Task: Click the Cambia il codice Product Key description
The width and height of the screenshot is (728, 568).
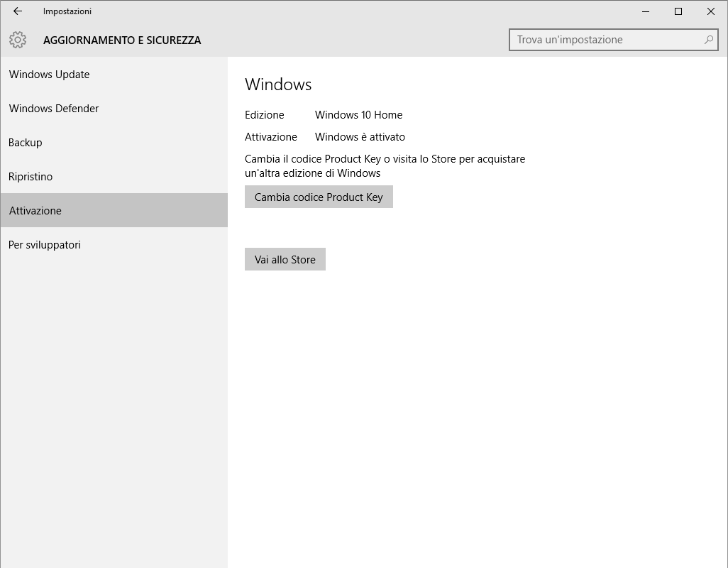Action: 385,166
